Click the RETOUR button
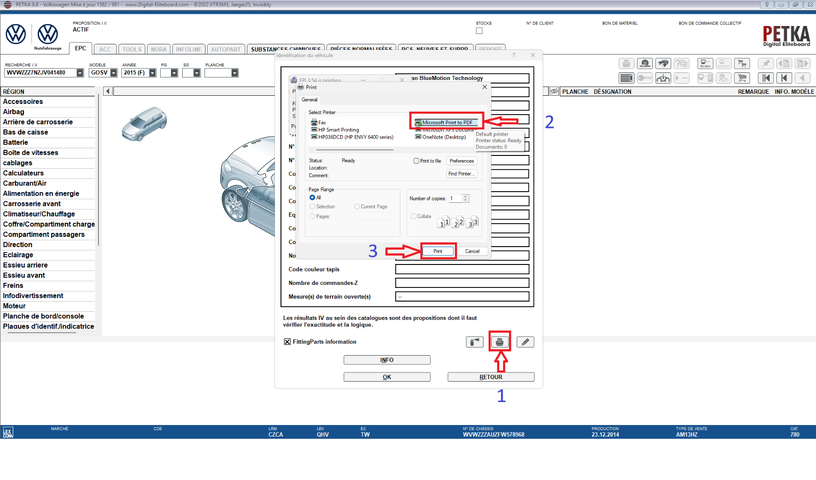The height and width of the screenshot is (480, 816). (x=491, y=377)
